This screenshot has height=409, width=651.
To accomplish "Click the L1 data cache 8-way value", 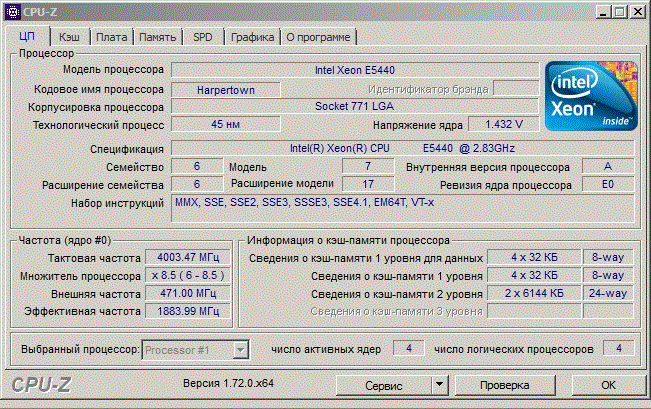I will 608,257.
